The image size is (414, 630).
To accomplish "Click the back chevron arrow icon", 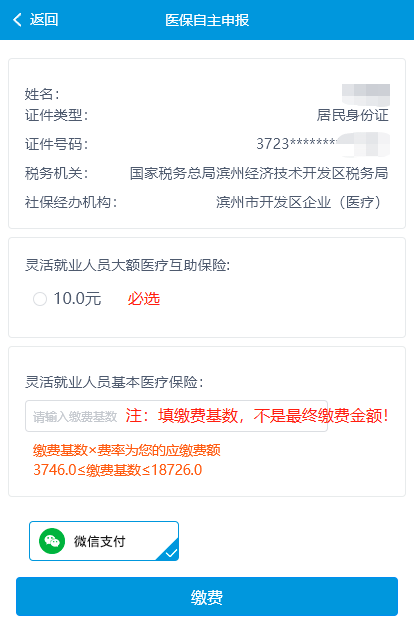I will pos(17,20).
